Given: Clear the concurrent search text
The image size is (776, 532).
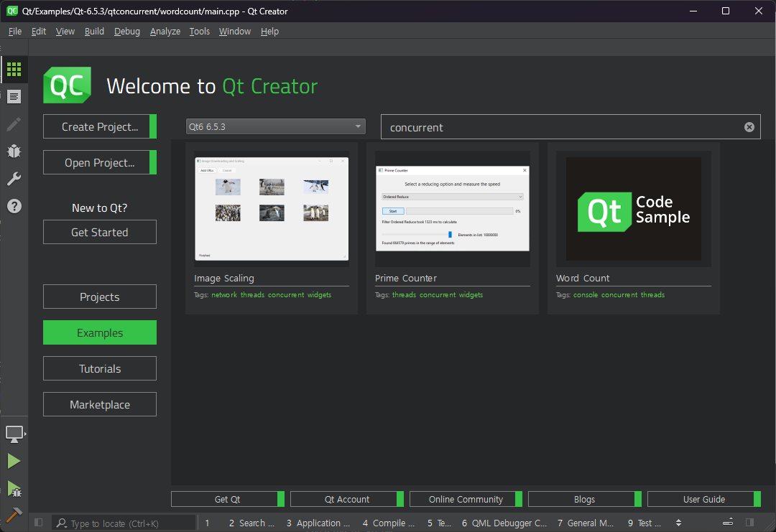Looking at the screenshot, I should [749, 127].
